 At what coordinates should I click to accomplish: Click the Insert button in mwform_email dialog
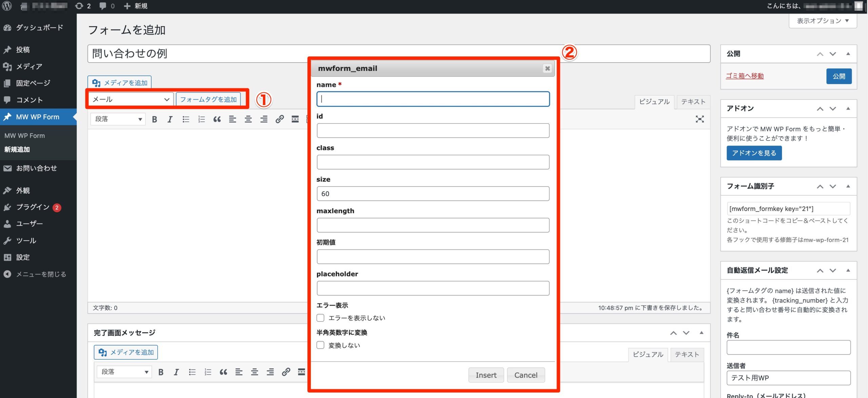[486, 375]
